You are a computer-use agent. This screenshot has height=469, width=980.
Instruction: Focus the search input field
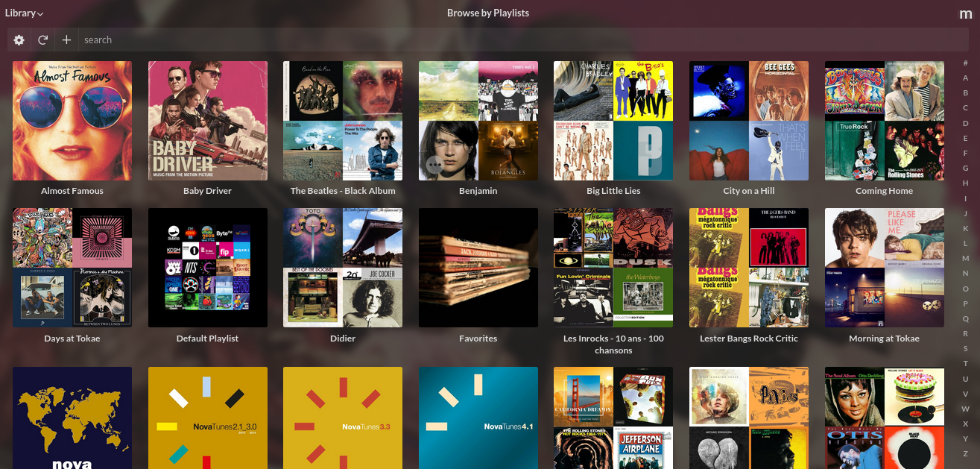(x=522, y=40)
